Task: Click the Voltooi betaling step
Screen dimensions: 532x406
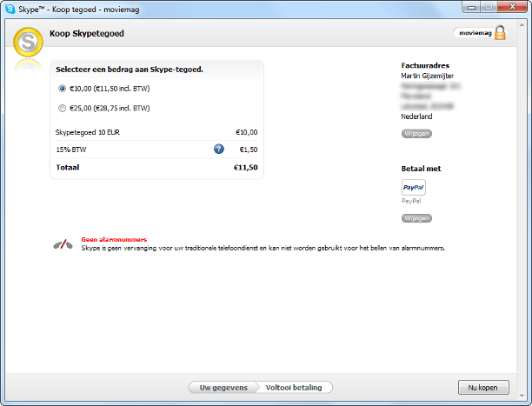Action: point(294,388)
